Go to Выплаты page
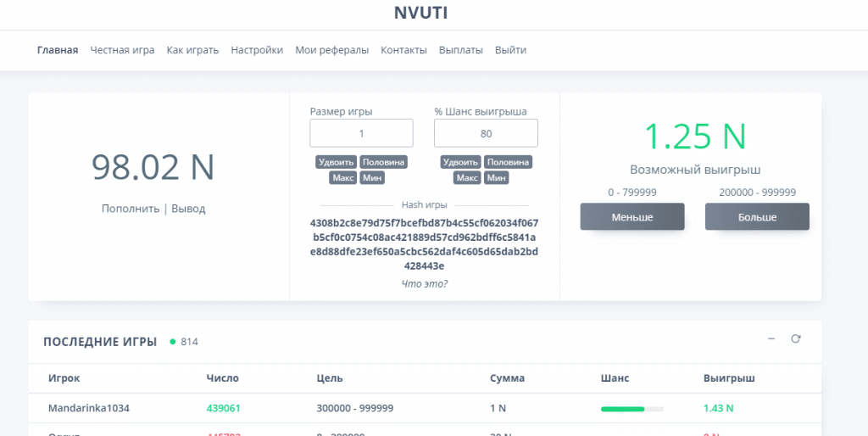 click(x=460, y=50)
